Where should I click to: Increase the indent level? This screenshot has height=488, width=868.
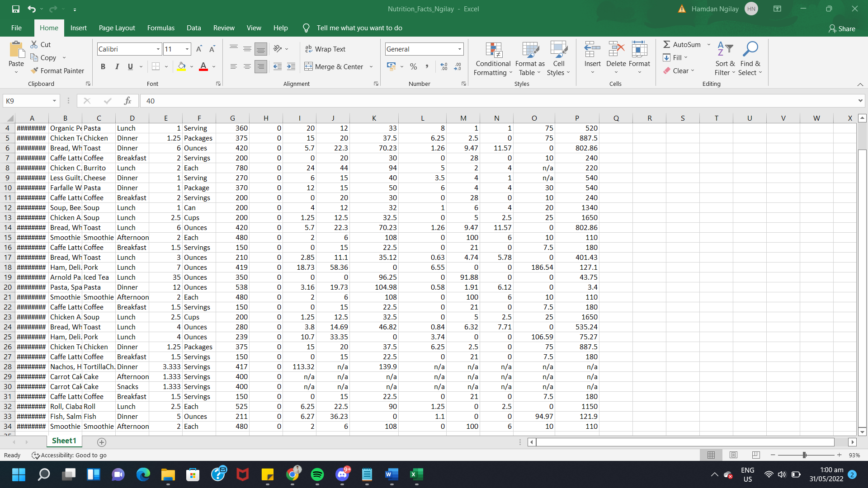pyautogui.click(x=291, y=66)
